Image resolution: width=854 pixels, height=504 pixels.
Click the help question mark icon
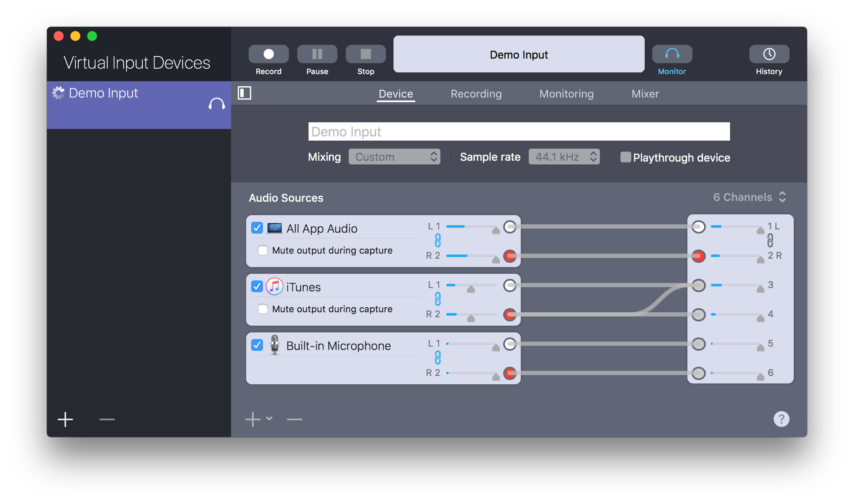tap(781, 419)
